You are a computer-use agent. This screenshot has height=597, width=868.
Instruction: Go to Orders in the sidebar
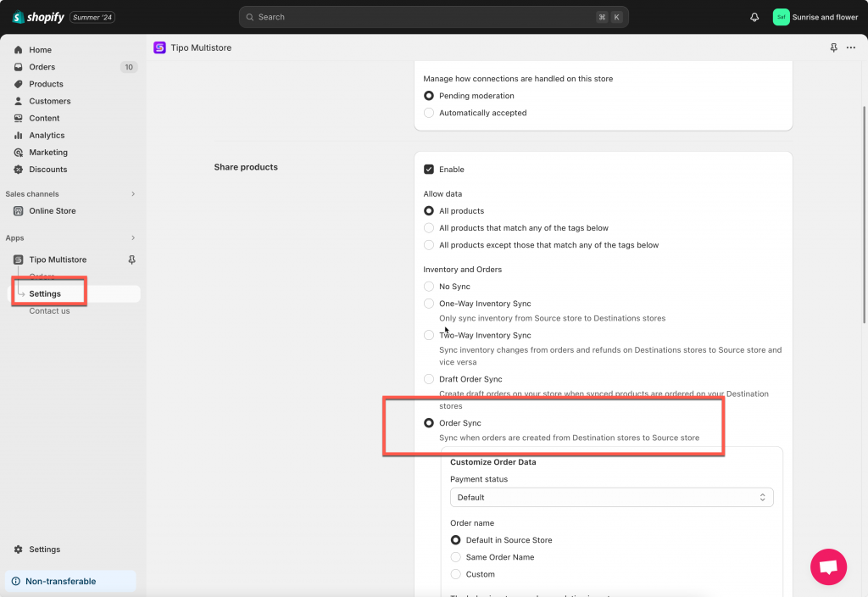point(42,67)
